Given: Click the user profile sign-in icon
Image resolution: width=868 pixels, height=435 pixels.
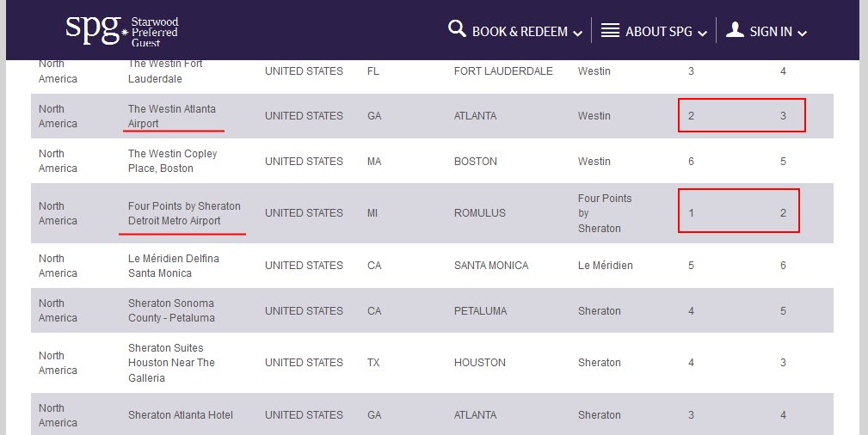Looking at the screenshot, I should click(735, 30).
